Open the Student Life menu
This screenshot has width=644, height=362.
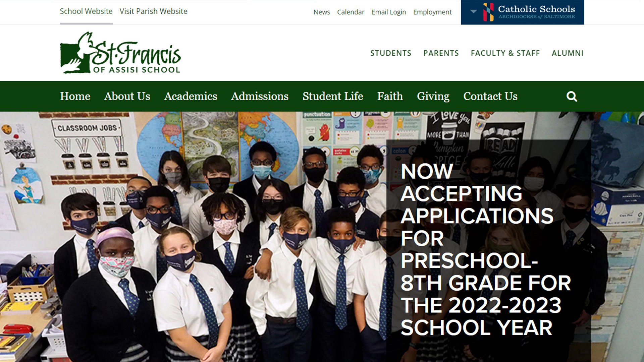(x=333, y=96)
